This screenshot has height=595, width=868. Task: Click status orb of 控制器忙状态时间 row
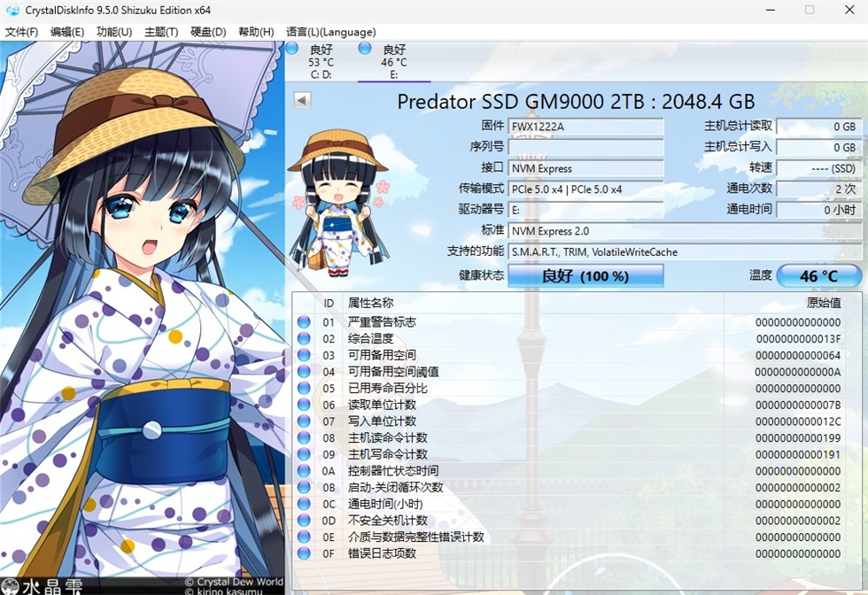point(303,471)
